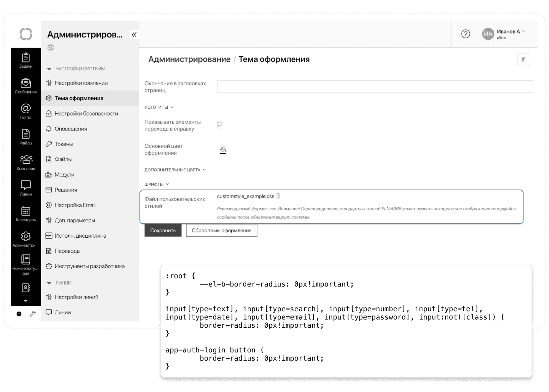The width and height of the screenshot is (549, 392).
Task: Open the Основной цвет оформления color picker
Action: (223, 150)
